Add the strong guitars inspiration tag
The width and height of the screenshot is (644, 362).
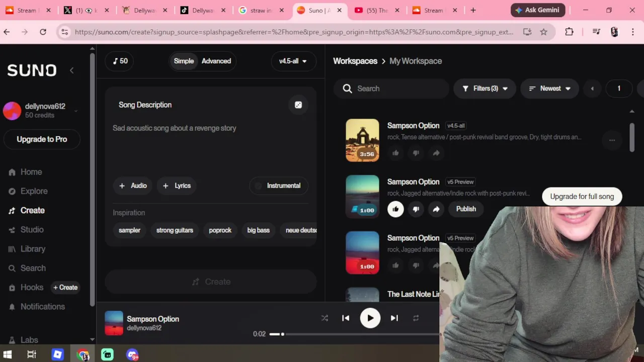[x=175, y=230]
